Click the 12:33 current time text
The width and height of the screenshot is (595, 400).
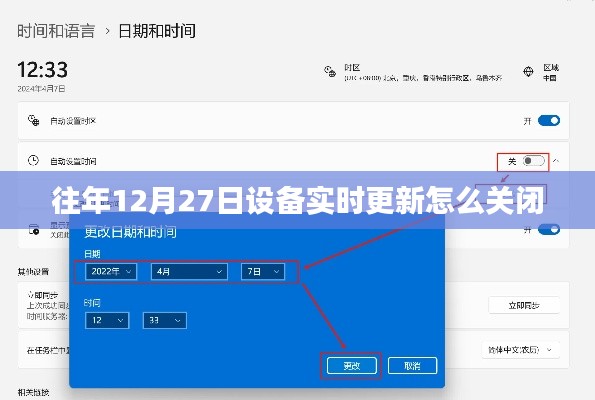(42, 70)
